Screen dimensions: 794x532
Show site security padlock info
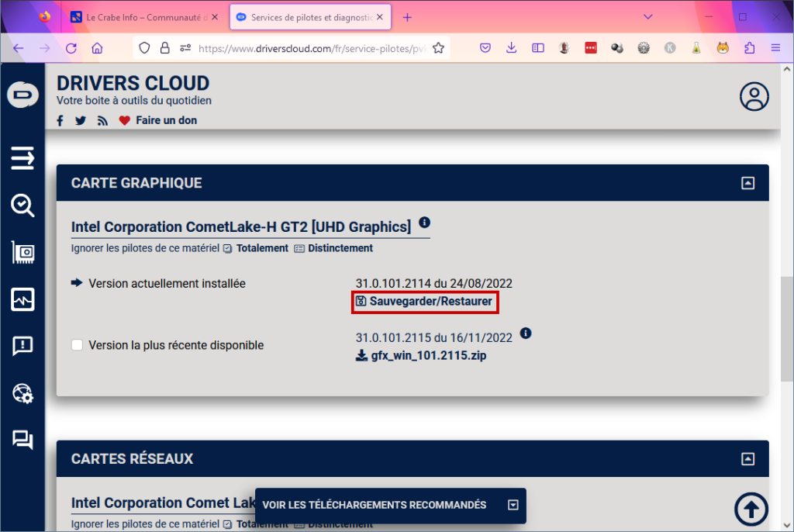[164, 48]
